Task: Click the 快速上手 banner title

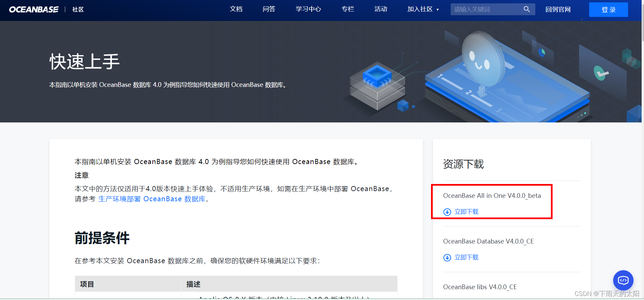Action: [x=84, y=62]
